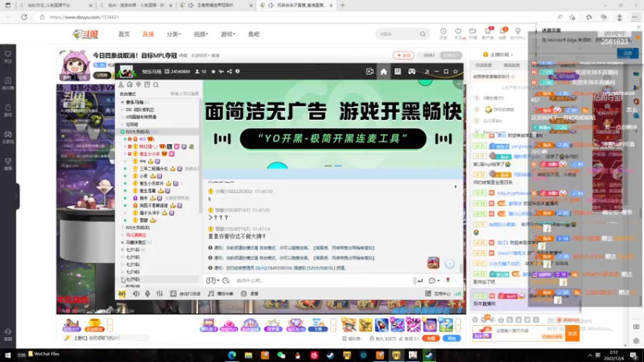Viewport: 644px width, 362px height.
Task: Click the rocket gift icon in gift bar
Action: pyautogui.click(x=381, y=325)
